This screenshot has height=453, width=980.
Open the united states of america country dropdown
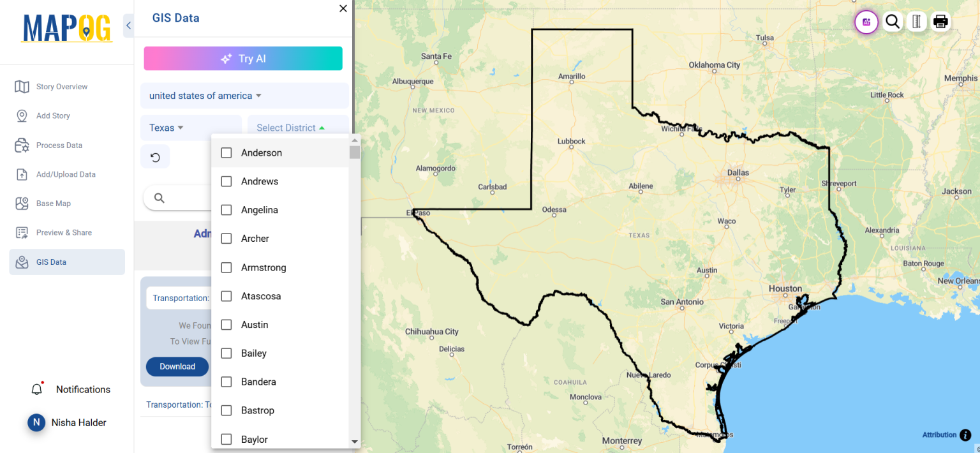pos(204,95)
